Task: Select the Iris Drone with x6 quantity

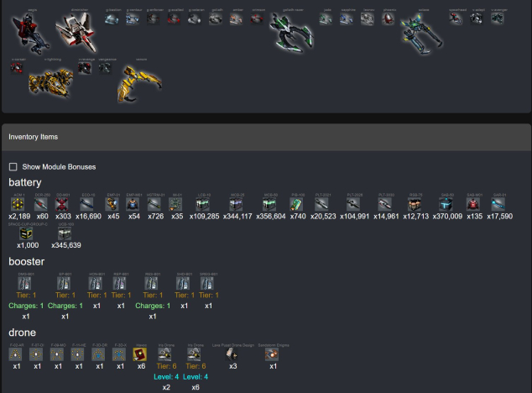Action: coord(195,354)
